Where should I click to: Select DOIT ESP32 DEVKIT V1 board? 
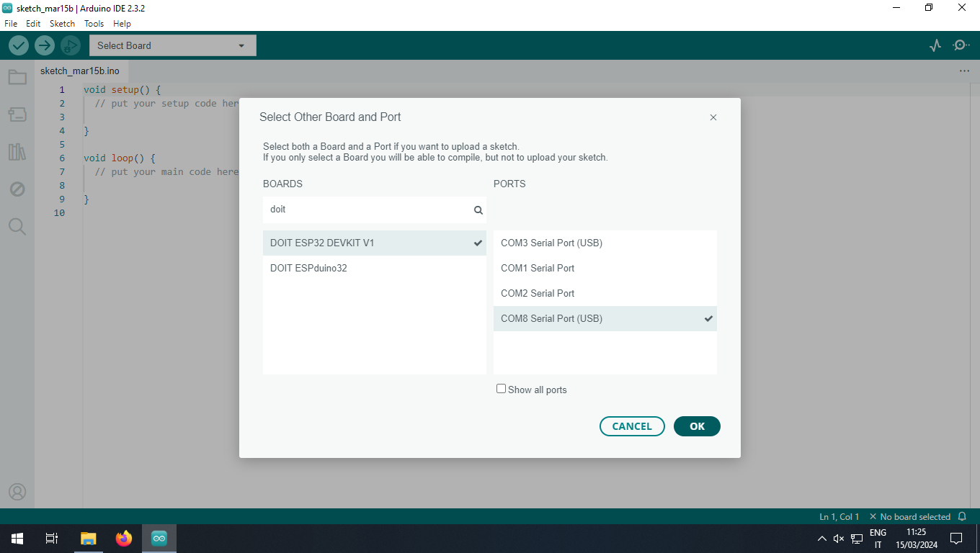click(x=375, y=243)
